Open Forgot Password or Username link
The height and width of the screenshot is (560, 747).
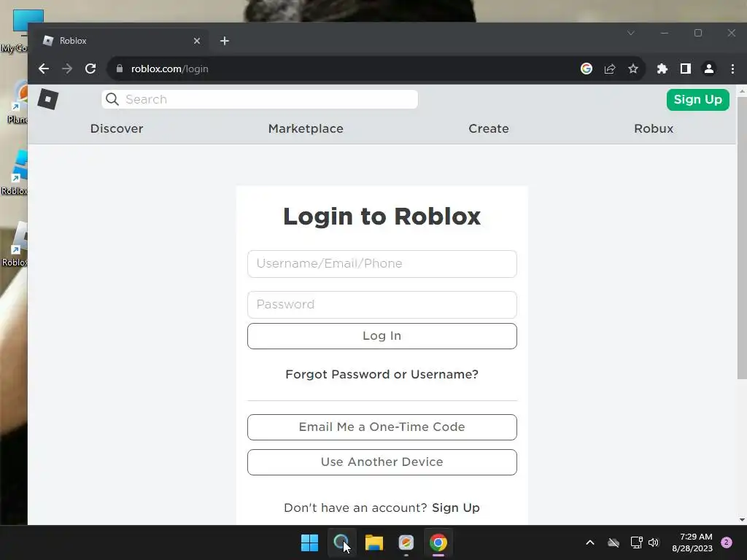[382, 374]
